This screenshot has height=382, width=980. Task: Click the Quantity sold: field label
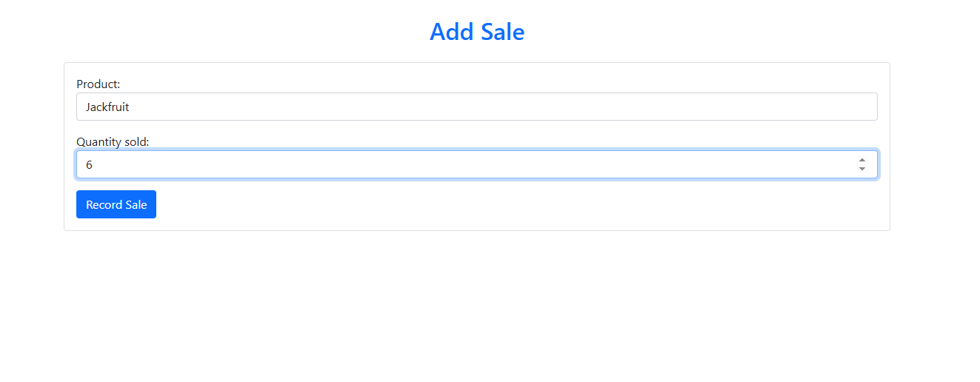(x=113, y=142)
